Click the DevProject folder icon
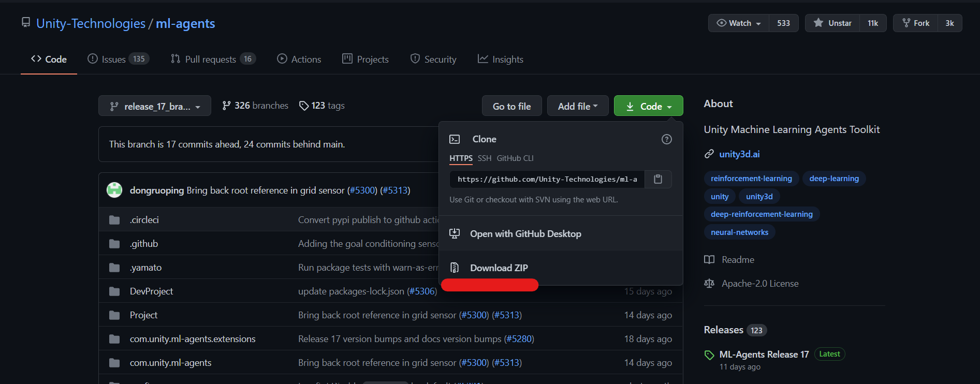This screenshot has height=384, width=980. [x=114, y=291]
